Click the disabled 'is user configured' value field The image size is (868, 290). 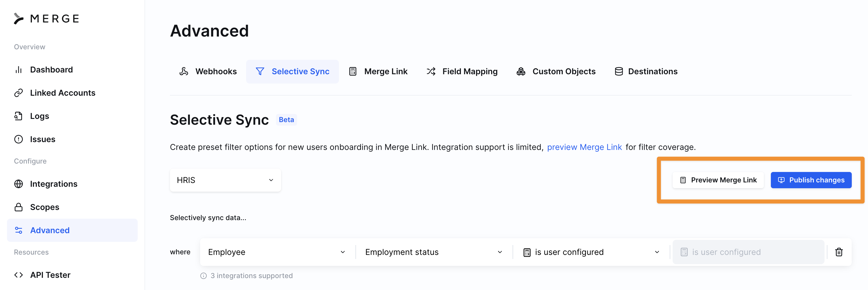[748, 252]
